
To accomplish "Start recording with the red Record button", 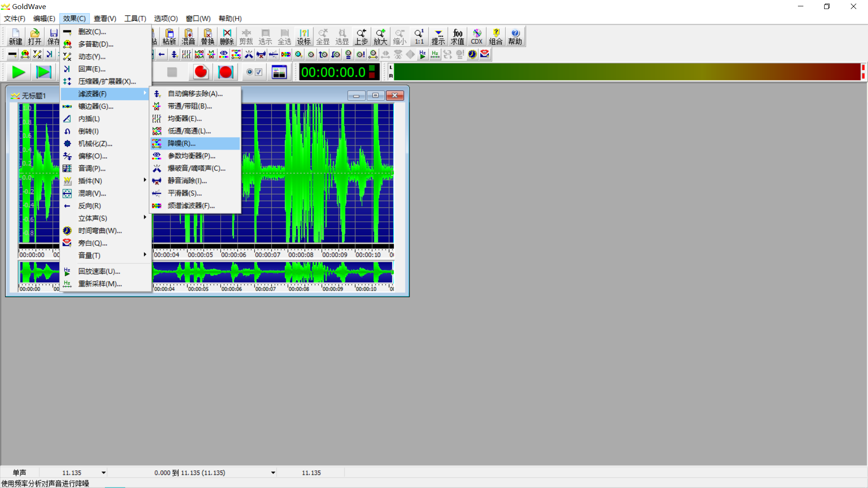I will click(201, 72).
